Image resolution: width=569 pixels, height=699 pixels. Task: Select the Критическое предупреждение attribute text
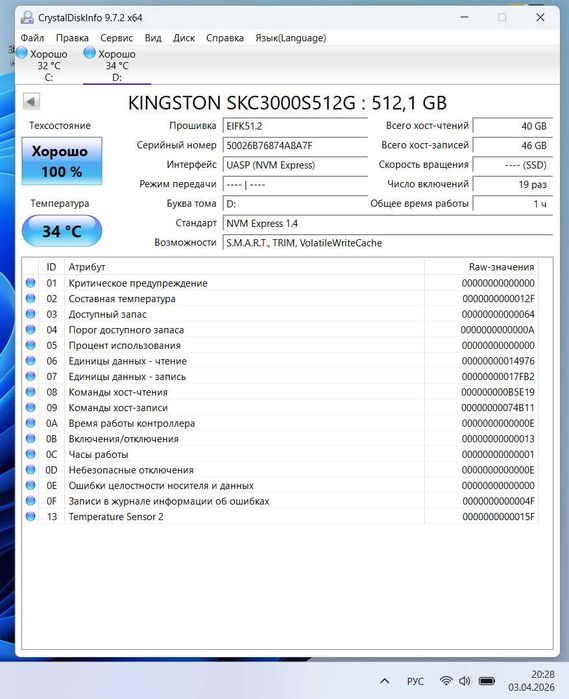tap(138, 283)
